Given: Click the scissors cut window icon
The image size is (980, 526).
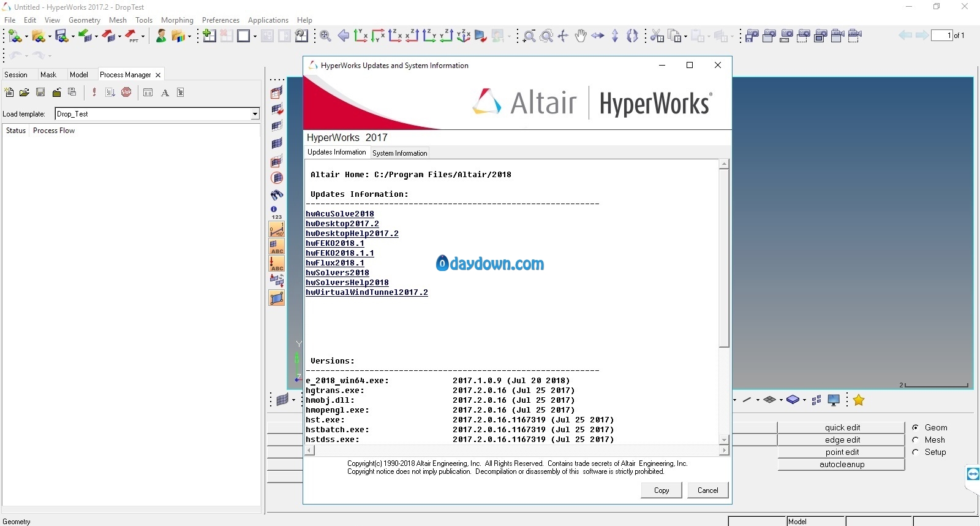Looking at the screenshot, I should (657, 36).
